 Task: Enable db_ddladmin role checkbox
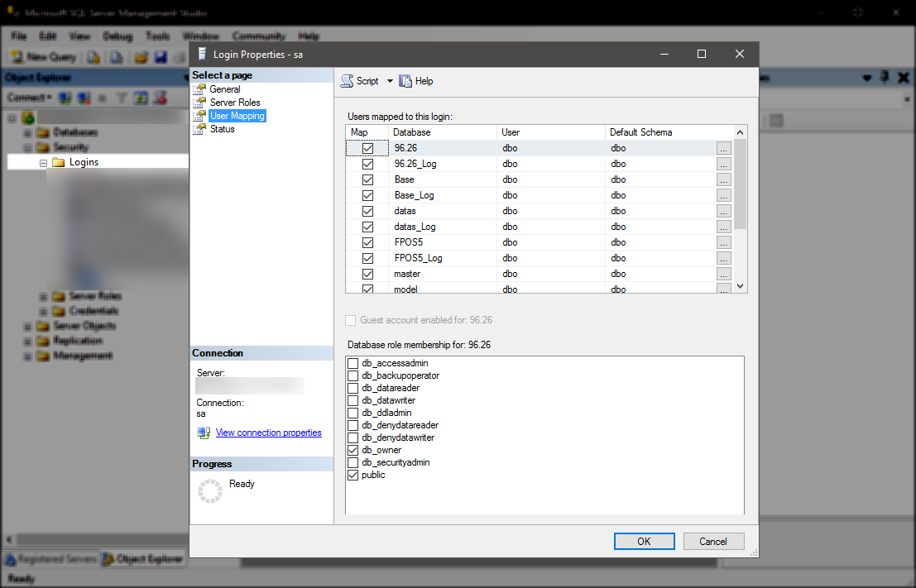pos(352,413)
